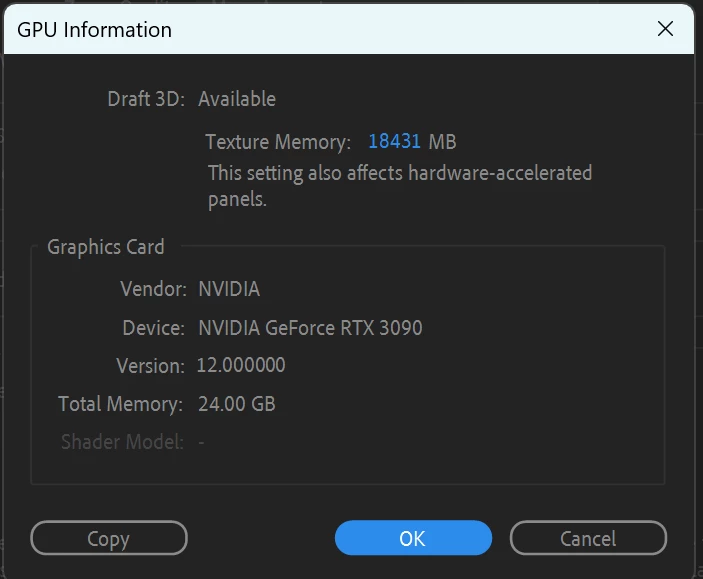Click the Draft 3D 'Available' status
This screenshot has width=703, height=579.
click(x=237, y=99)
